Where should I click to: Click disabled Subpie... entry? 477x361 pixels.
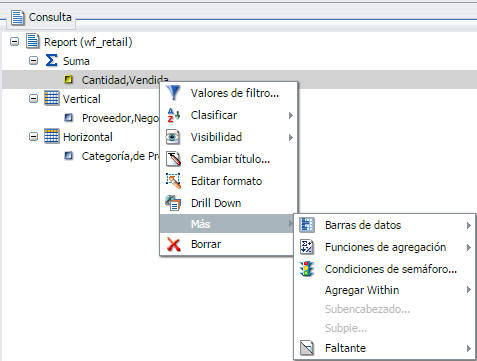coord(385,328)
